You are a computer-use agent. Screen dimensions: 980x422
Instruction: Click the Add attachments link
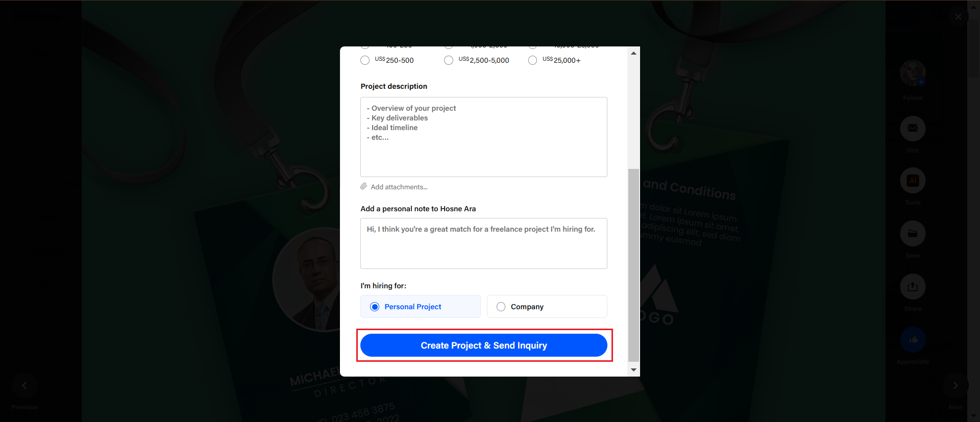pos(399,187)
